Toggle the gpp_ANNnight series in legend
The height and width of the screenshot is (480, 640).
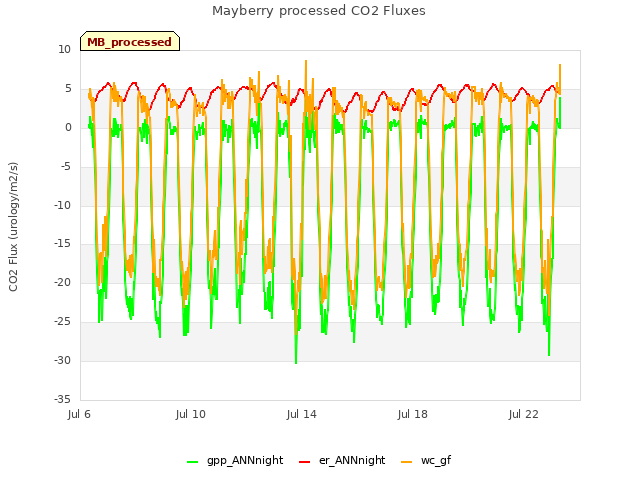pos(235,460)
